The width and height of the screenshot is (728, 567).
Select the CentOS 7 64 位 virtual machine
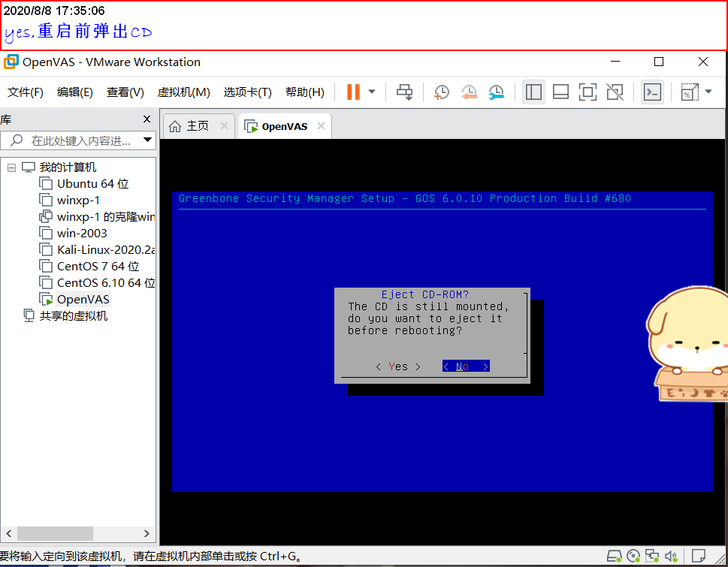pos(98,267)
